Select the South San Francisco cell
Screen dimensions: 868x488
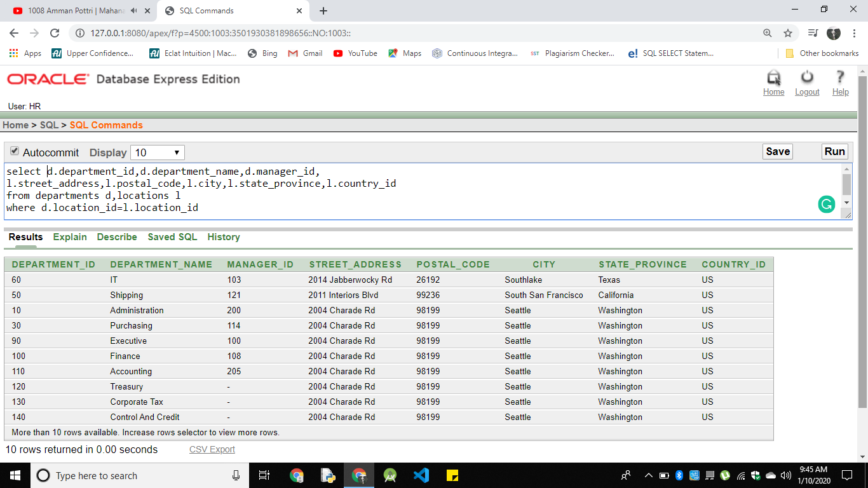point(544,295)
